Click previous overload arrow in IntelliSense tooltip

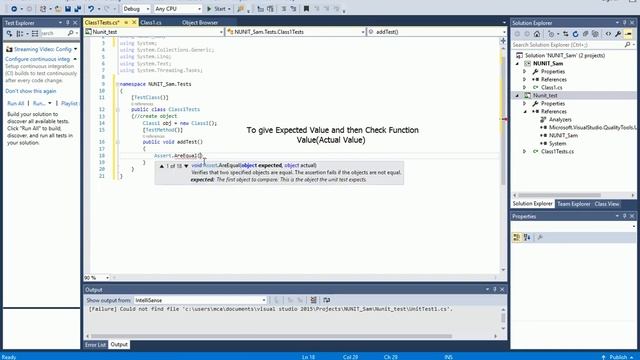click(x=162, y=166)
